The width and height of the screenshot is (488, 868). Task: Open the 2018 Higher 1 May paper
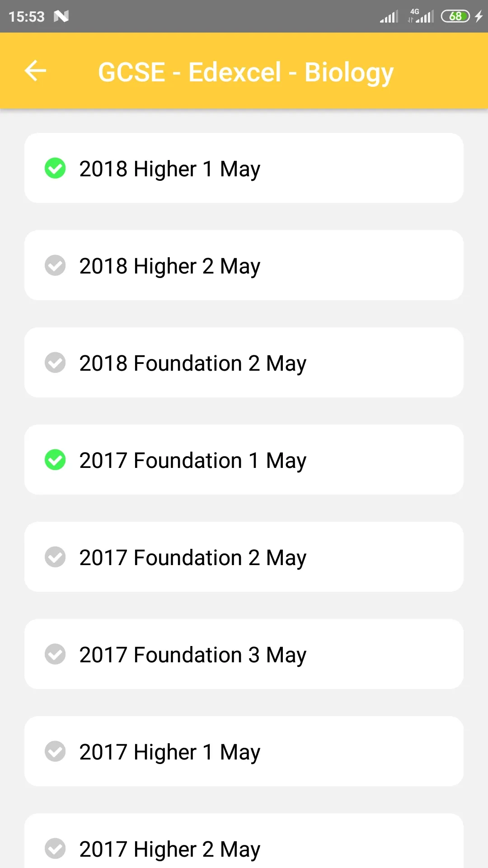[x=244, y=168]
